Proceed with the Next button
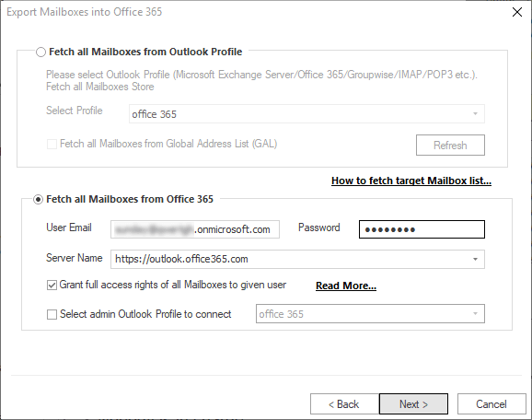 pyautogui.click(x=413, y=404)
